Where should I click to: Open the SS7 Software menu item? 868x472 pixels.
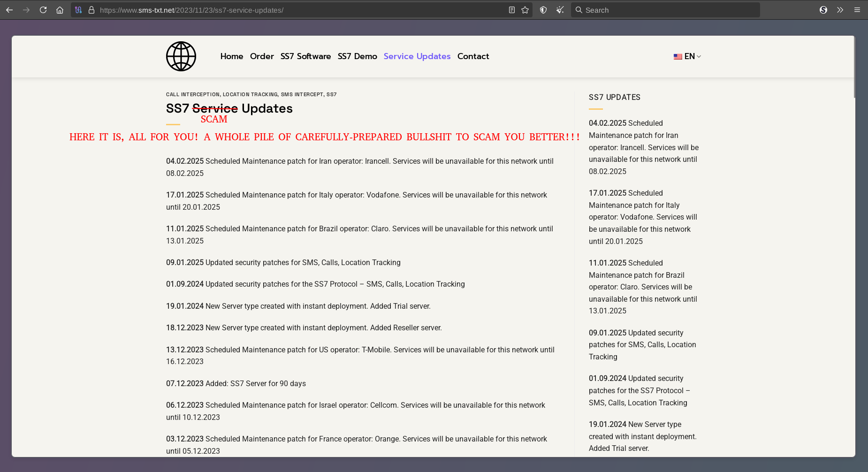[305, 56]
